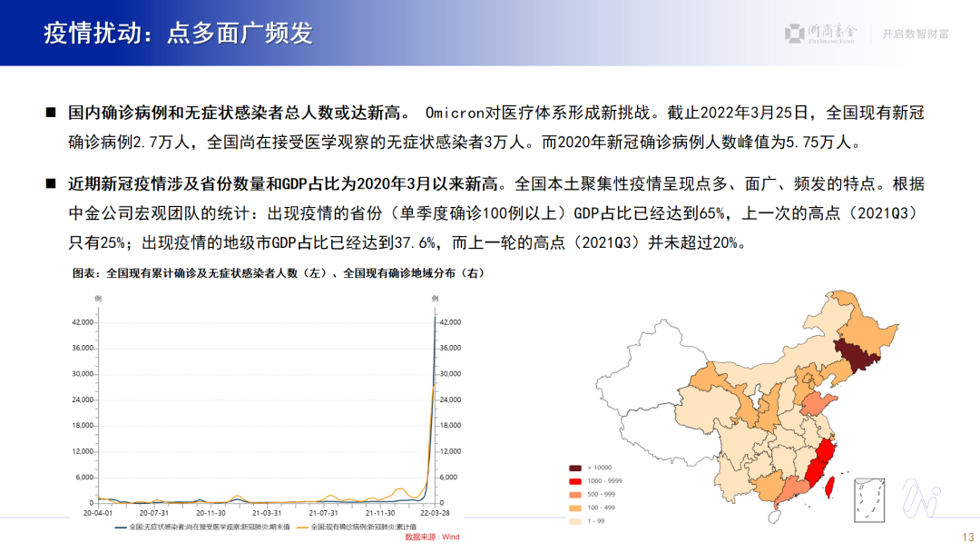Click x-axis date label 21-03-31
This screenshot has height=552, width=980.
tap(267, 513)
